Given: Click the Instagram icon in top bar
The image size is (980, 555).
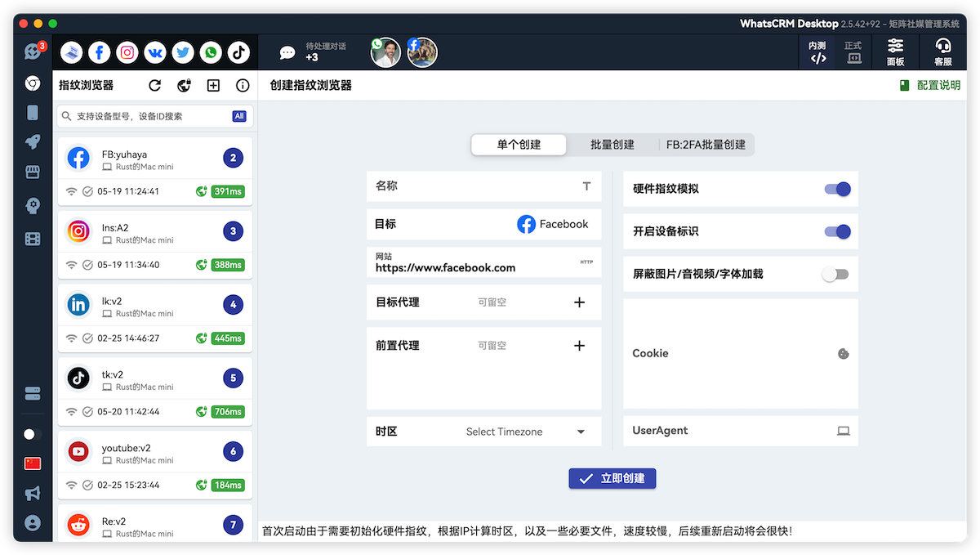Looking at the screenshot, I should pos(127,53).
